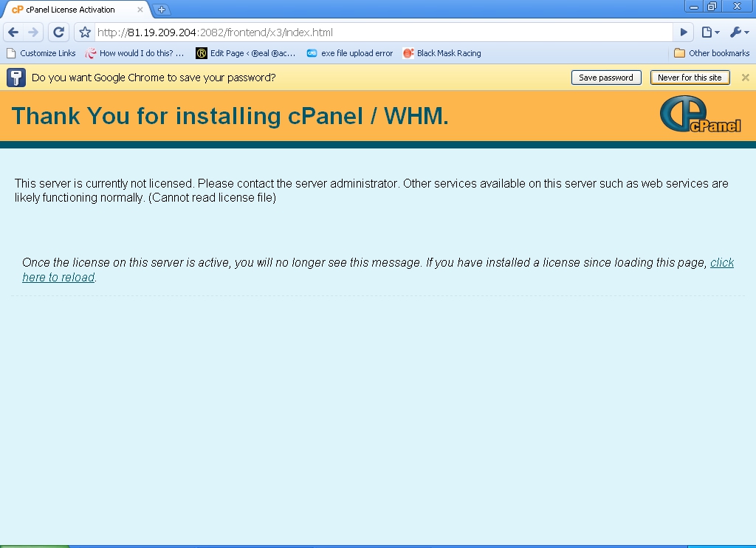Bookmark this page with the star icon
Screen dimensions: 756x548
(85, 32)
